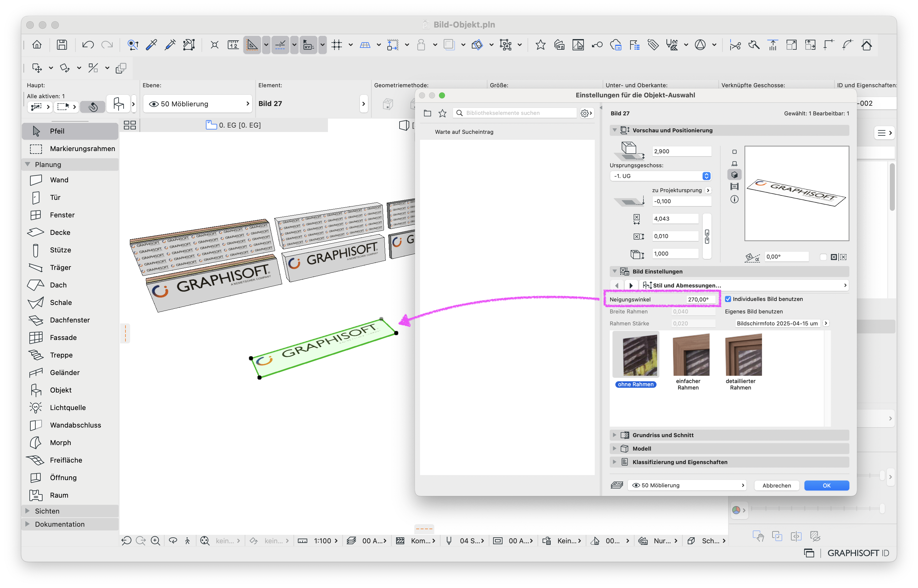Select the Pfeil arrow tool
Viewport: 918px width, 588px height.
pos(70,131)
